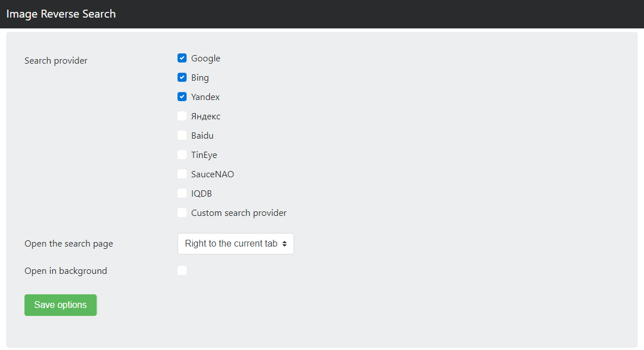This screenshot has height=350, width=644.
Task: Click the 'Baidu' label text
Action: coord(202,136)
